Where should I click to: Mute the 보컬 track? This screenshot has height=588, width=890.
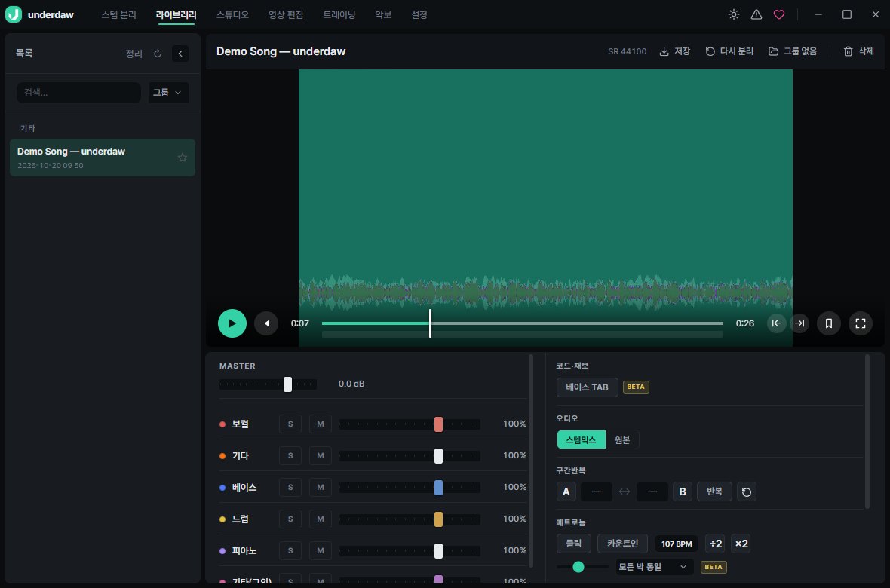(x=320, y=424)
